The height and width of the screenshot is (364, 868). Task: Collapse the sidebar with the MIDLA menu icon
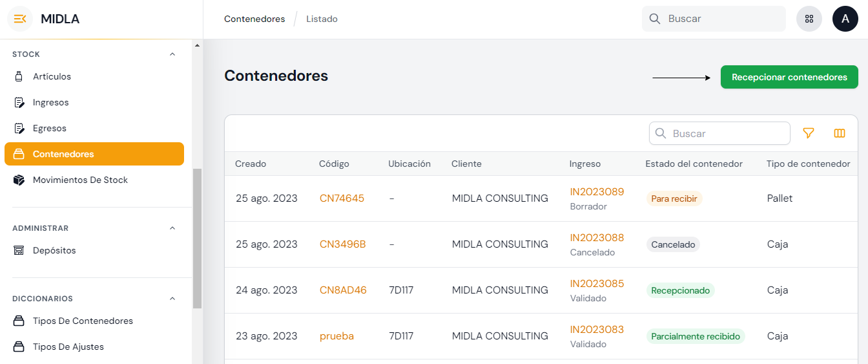(20, 19)
